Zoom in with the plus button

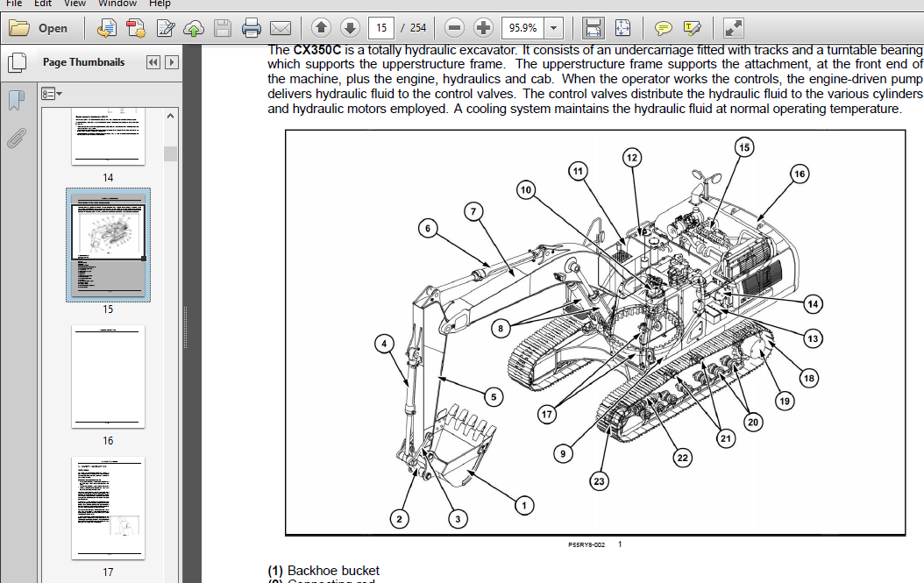coord(483,28)
